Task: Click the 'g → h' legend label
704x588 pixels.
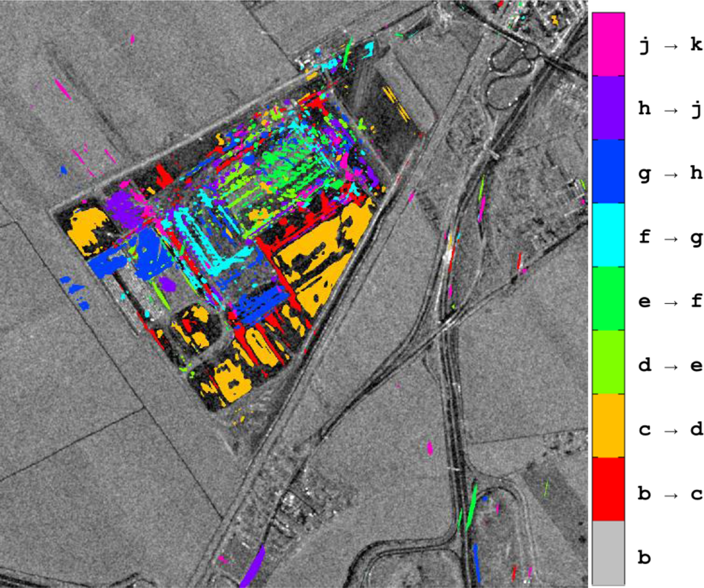Action: [x=670, y=173]
